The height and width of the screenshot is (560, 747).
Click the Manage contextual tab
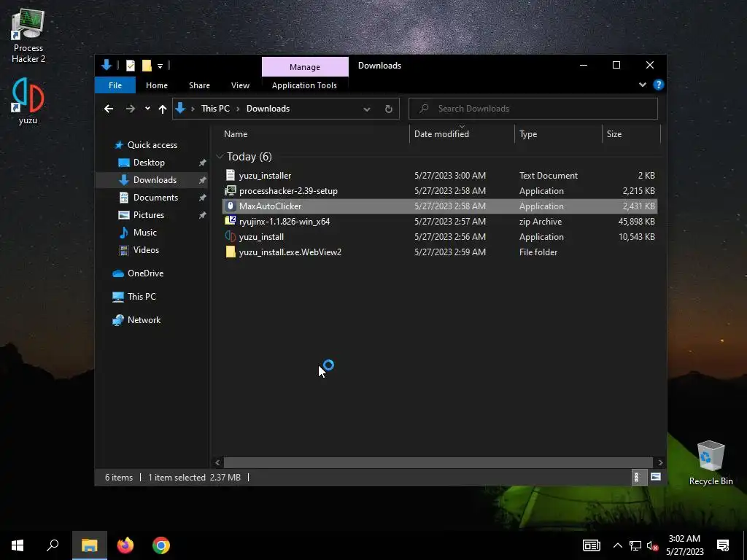click(305, 67)
